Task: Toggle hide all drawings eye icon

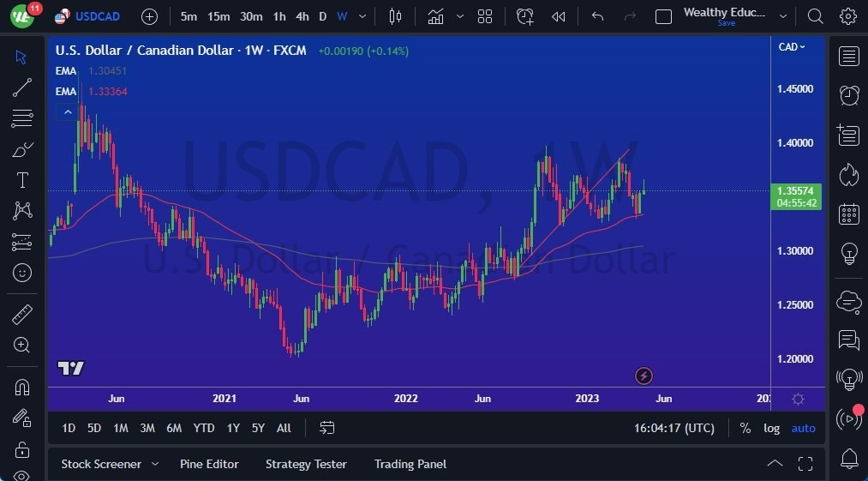Action: tap(21, 476)
